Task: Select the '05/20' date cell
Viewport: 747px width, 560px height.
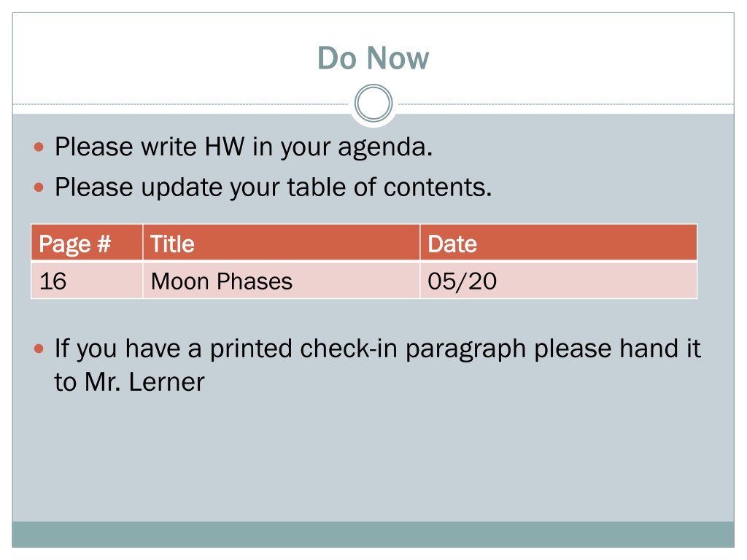Action: tap(558, 281)
